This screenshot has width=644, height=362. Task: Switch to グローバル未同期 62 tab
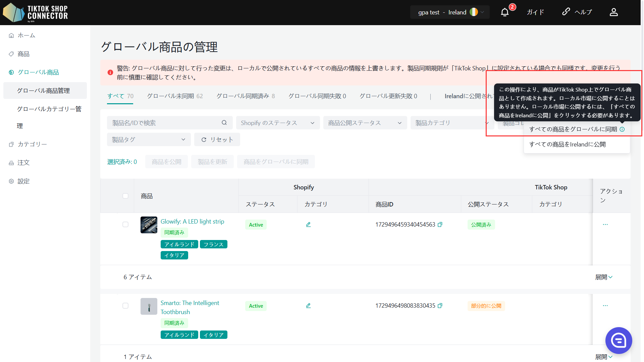[175, 96]
